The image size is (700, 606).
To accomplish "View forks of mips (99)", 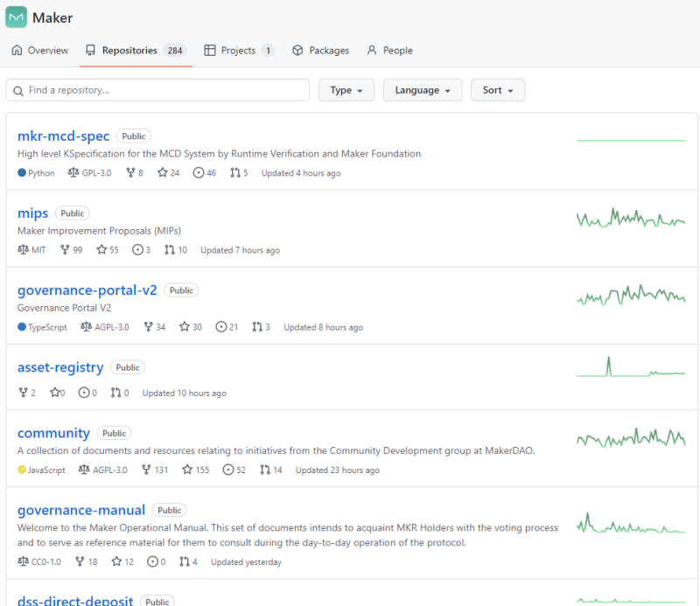I will (72, 250).
